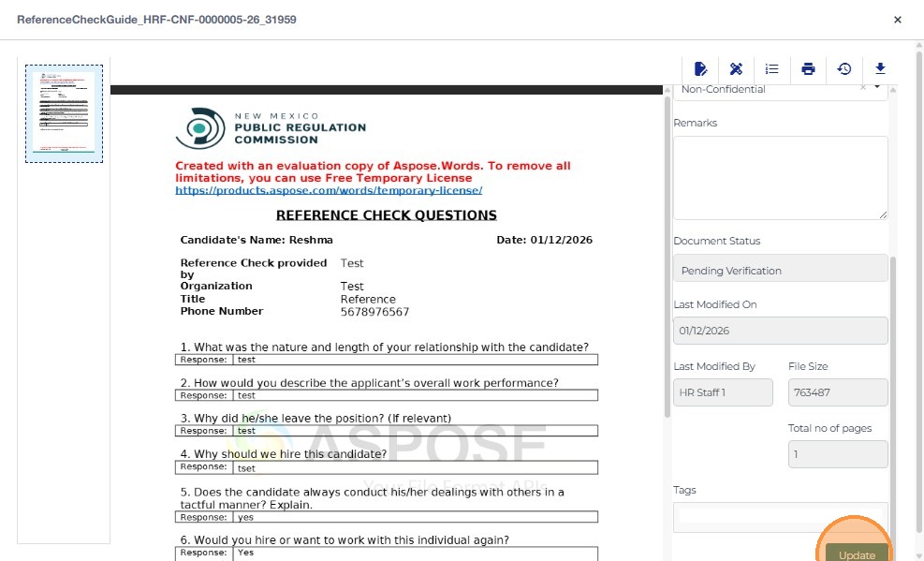Image resolution: width=924 pixels, height=561 pixels.
Task: Click the Candidate's Name: Reshma text
Action: (257, 240)
